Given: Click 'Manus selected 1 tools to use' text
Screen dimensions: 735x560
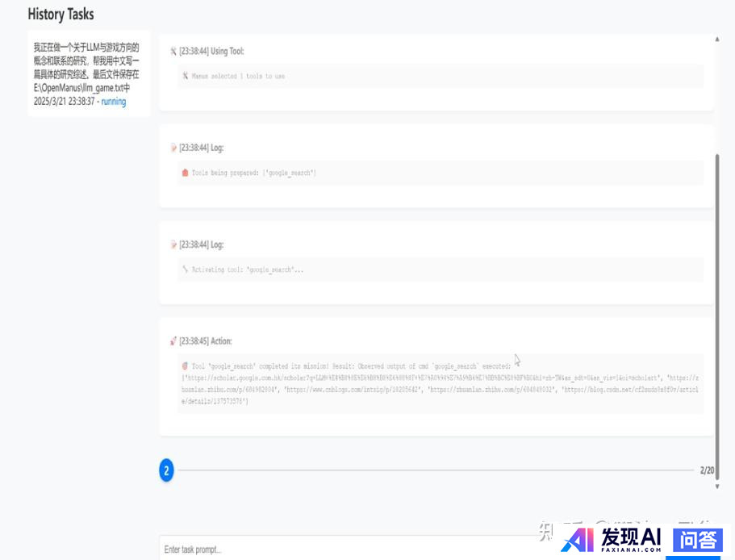Looking at the screenshot, I should point(238,76).
